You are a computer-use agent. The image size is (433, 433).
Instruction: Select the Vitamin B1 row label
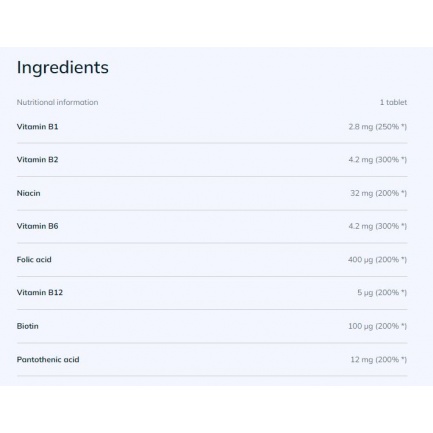tap(37, 127)
